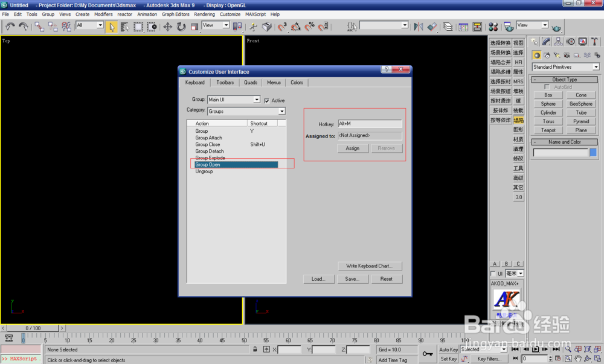Open Select by Name tool

point(124,27)
